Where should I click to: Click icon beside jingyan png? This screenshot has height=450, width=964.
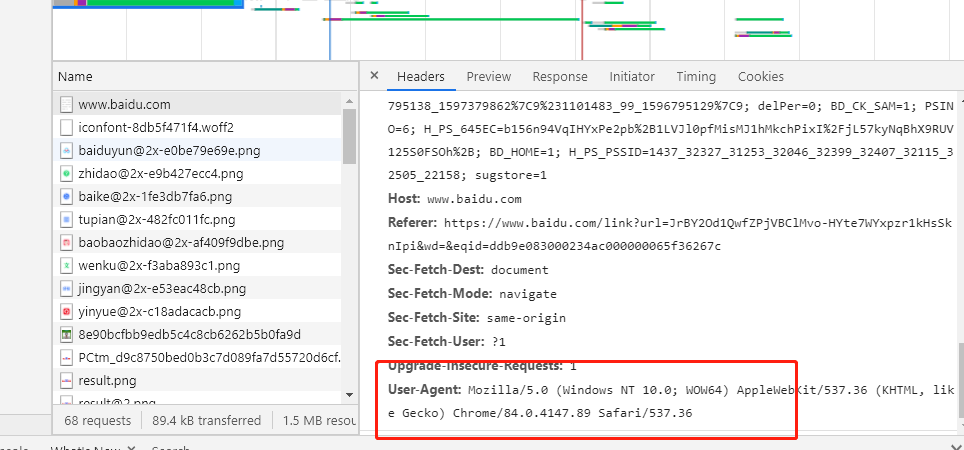coord(66,289)
